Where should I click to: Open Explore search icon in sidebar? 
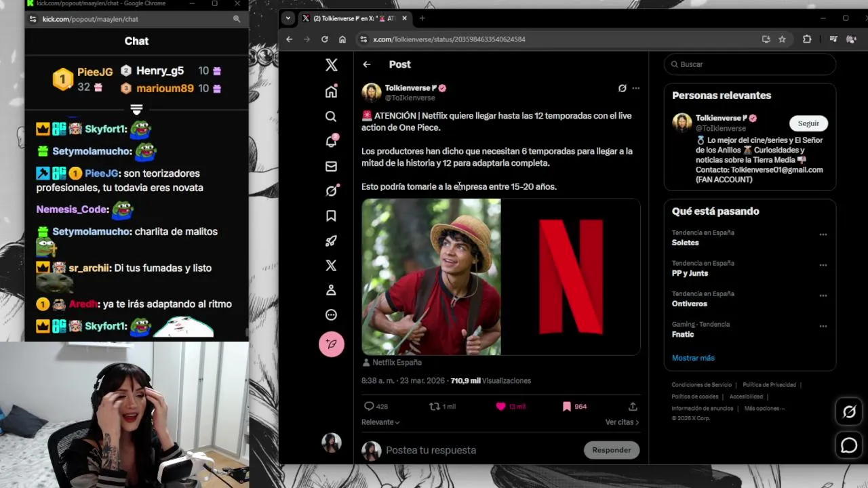pos(331,117)
